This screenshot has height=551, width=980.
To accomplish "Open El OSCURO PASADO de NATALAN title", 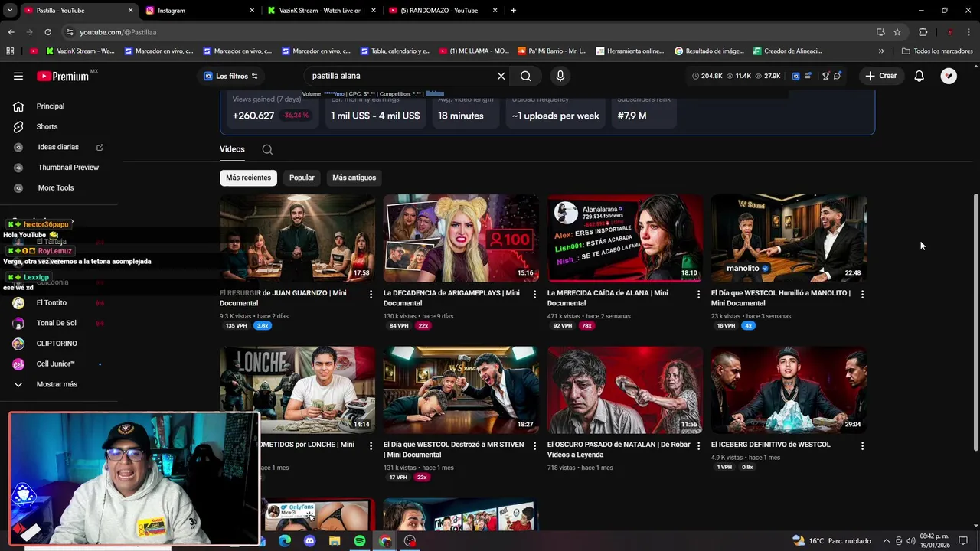I will [x=619, y=449].
